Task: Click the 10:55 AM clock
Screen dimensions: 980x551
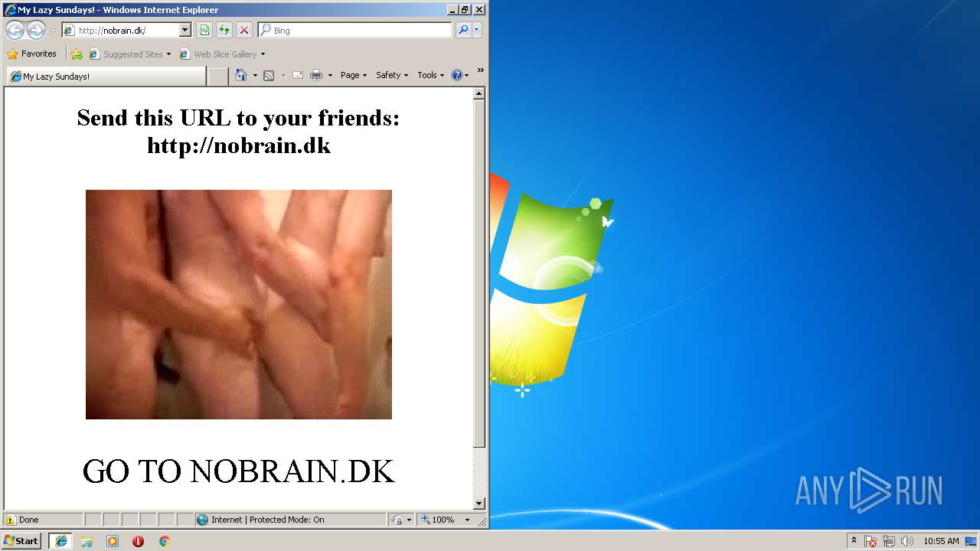Action: [x=941, y=541]
